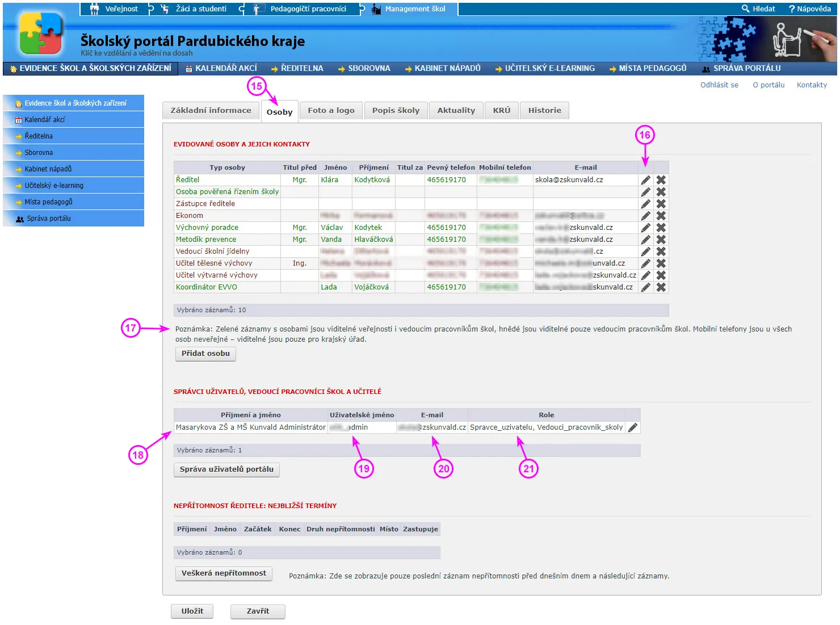Open sidebar Kalendář akcí
This screenshot has width=840, height=625.
pyautogui.click(x=74, y=120)
